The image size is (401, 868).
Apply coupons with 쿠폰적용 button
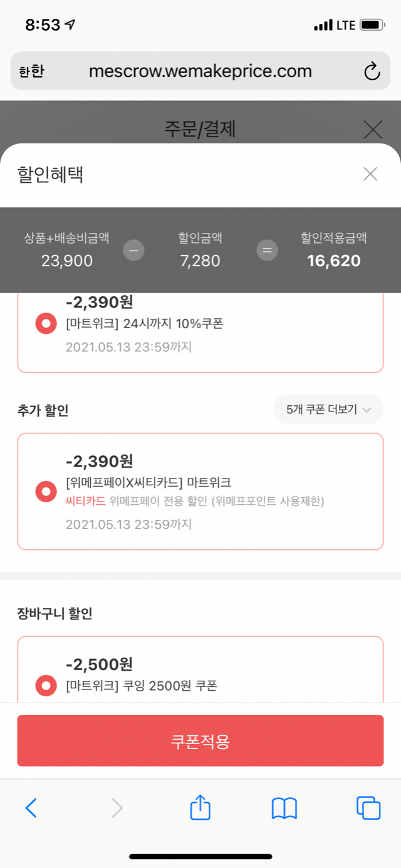(x=200, y=741)
